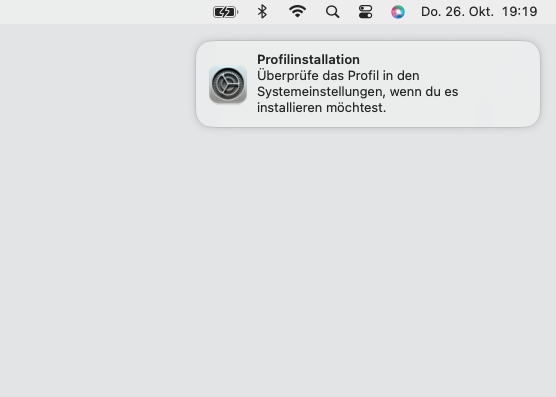Open Notification Center via the date Do. 26. Okt.

point(457,12)
